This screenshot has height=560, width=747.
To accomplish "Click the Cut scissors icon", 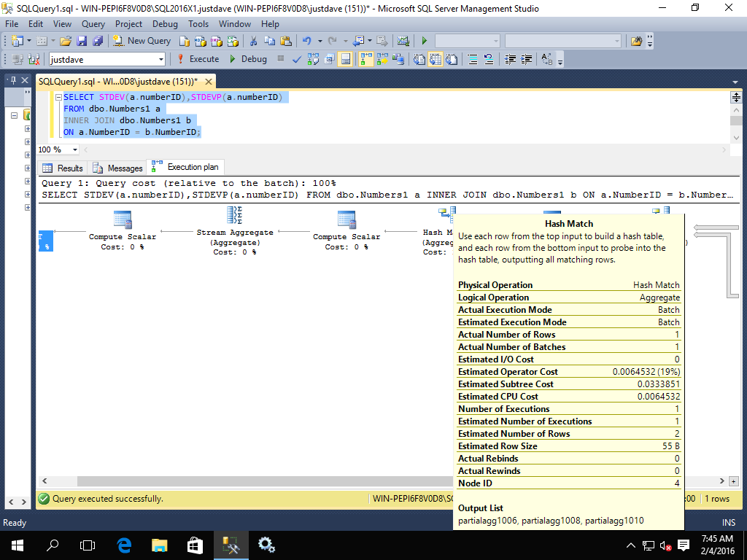I will [253, 41].
